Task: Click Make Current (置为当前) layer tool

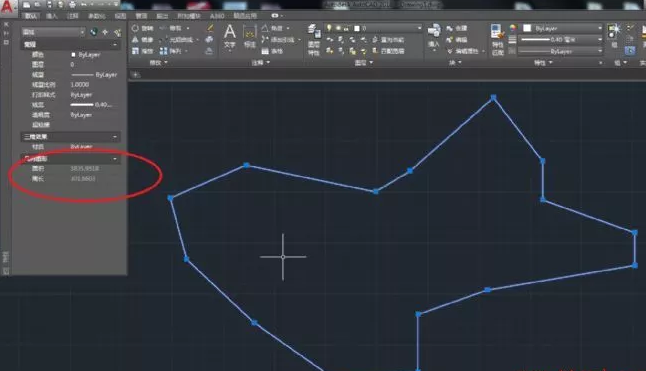Action: (389, 40)
